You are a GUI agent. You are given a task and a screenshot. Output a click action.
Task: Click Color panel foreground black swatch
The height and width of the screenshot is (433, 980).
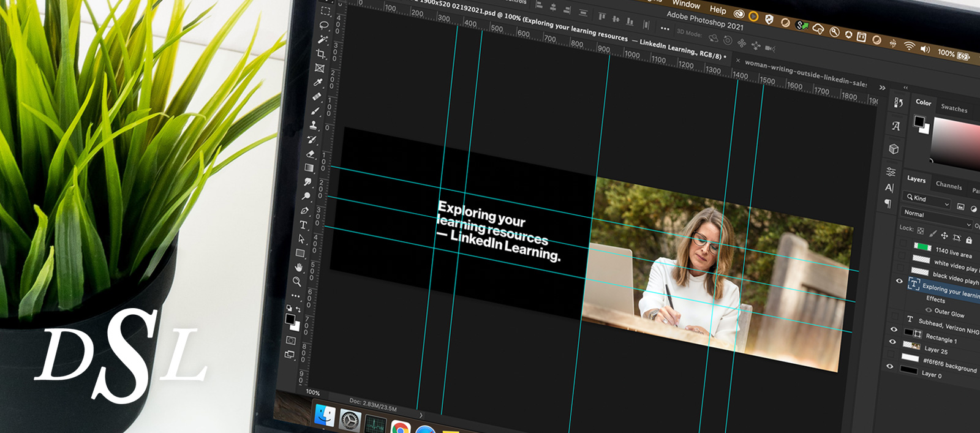coord(919,121)
